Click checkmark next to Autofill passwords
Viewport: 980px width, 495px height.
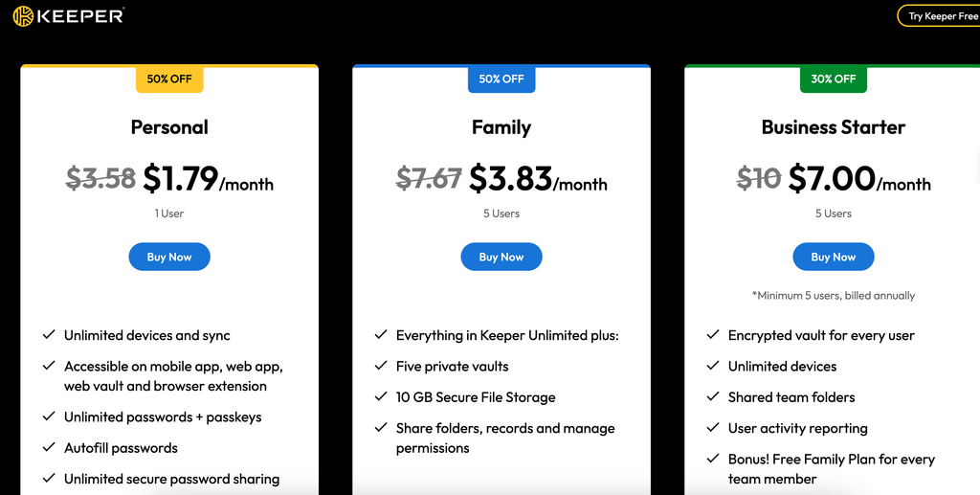pos(49,447)
